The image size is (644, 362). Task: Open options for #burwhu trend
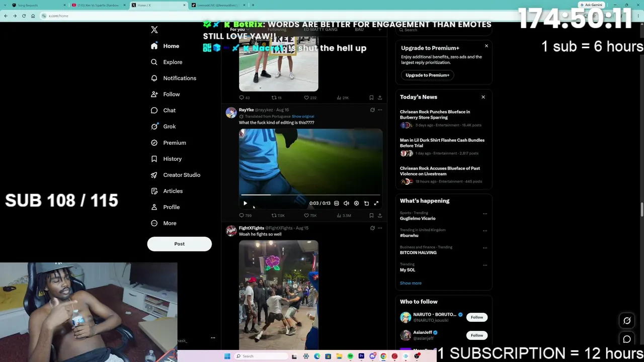[485, 231]
